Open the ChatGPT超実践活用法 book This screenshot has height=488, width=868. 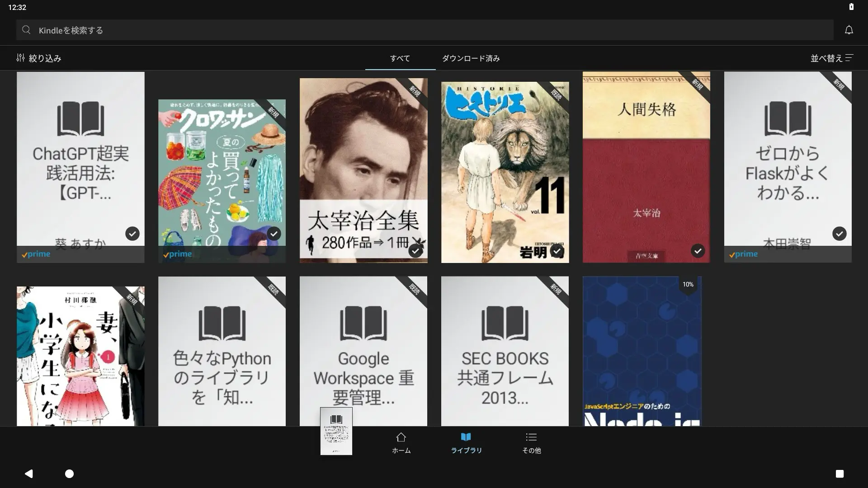pos(80,167)
